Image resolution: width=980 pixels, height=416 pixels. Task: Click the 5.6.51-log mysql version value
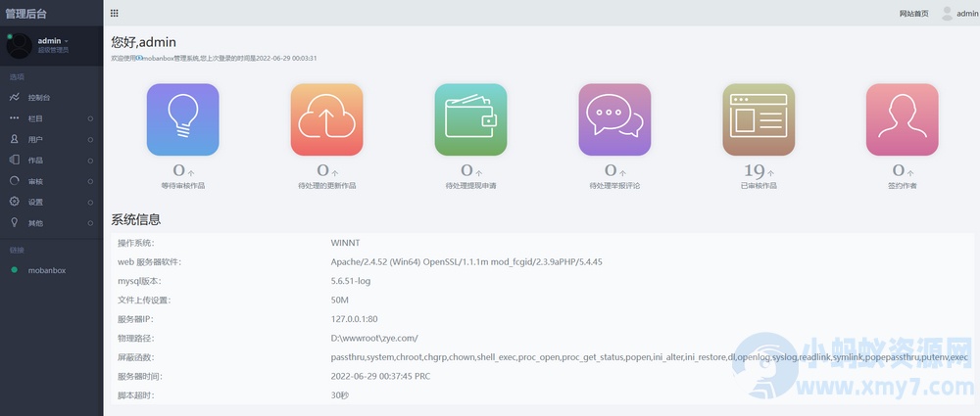351,281
